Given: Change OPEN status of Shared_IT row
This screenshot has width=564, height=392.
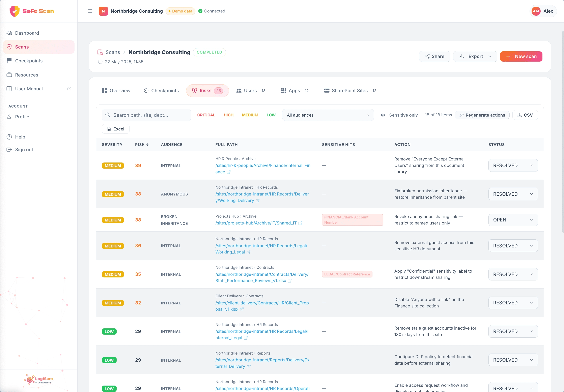Looking at the screenshot, I should (x=513, y=220).
